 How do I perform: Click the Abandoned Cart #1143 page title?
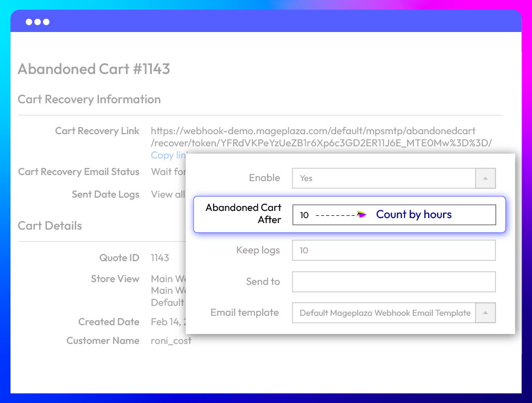94,69
